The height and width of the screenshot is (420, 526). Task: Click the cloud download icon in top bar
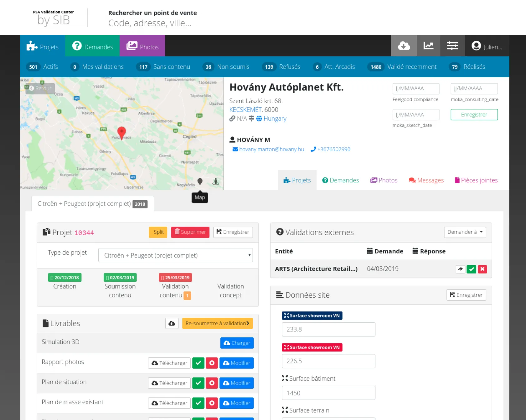click(404, 46)
